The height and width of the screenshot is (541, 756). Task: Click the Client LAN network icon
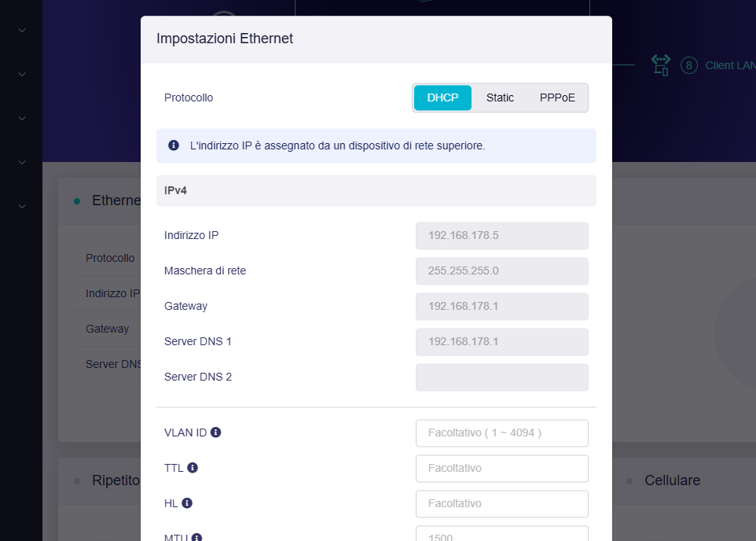[x=661, y=65]
